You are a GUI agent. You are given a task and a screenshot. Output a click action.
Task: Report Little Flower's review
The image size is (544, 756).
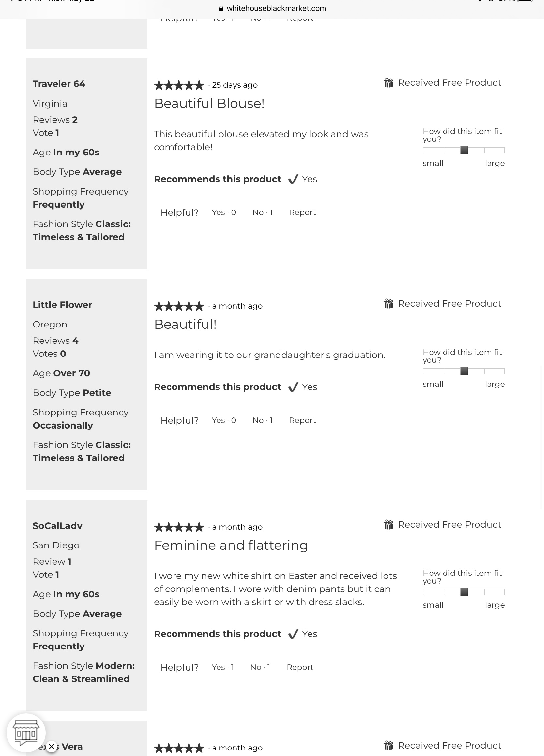coord(302,420)
